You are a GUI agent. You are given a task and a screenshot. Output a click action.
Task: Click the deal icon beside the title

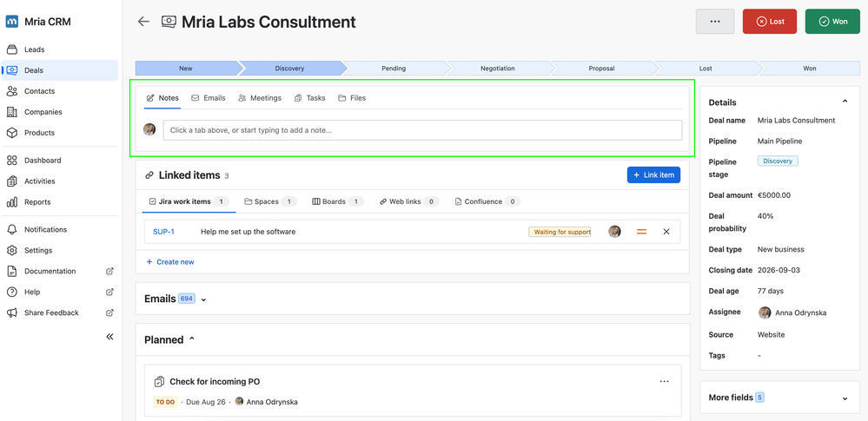(169, 22)
